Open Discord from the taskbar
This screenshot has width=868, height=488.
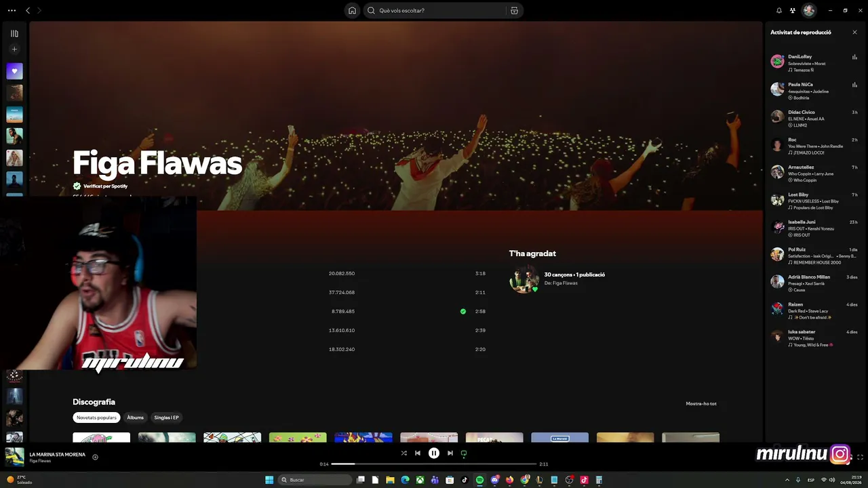click(494, 480)
